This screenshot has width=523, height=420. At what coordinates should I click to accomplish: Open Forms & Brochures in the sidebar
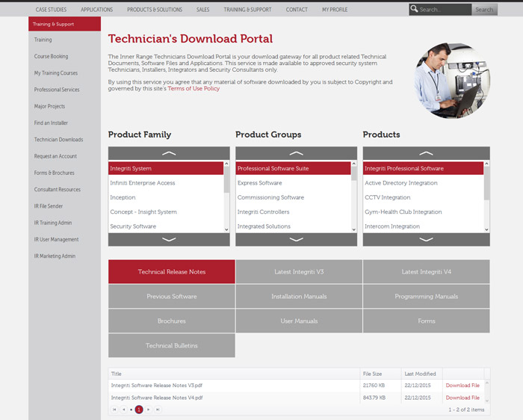tap(54, 173)
